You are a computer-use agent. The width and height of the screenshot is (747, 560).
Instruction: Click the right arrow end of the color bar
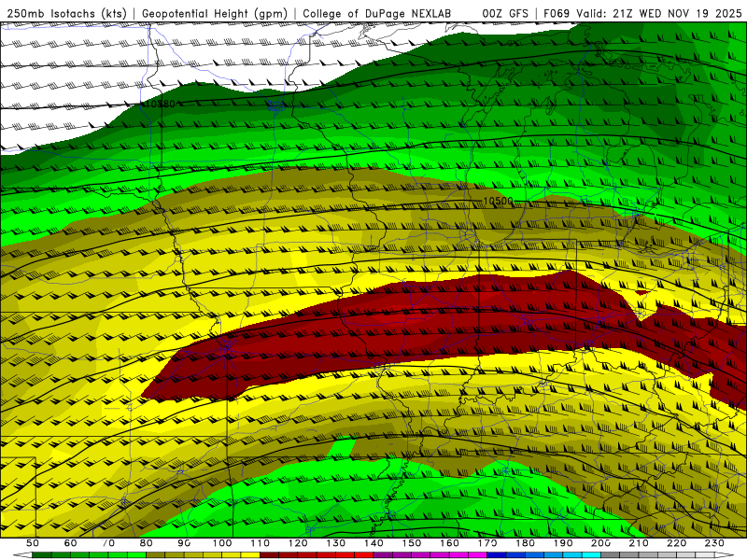click(725, 555)
